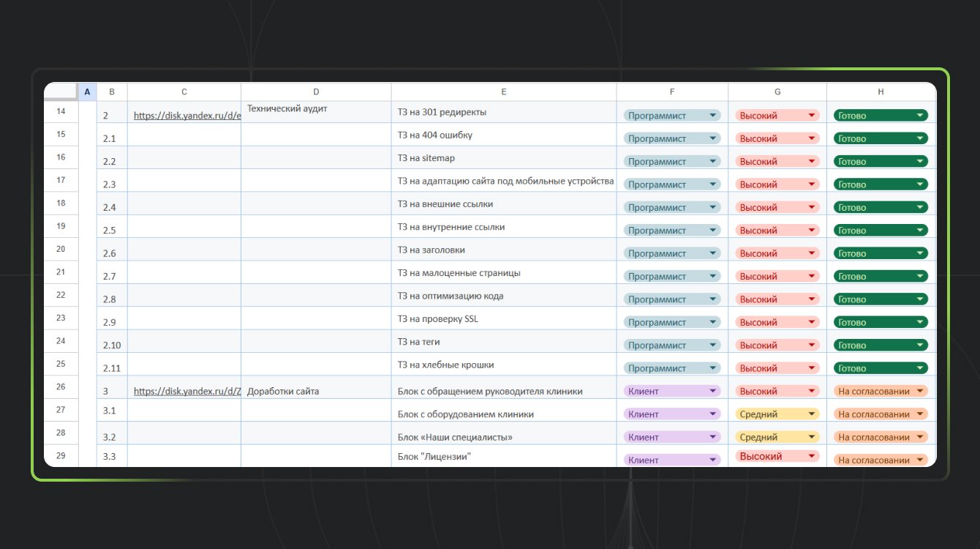The width and height of the screenshot is (980, 549).
Task: Expand Программист dropdown for ТЗ на заголовки
Action: click(712, 253)
